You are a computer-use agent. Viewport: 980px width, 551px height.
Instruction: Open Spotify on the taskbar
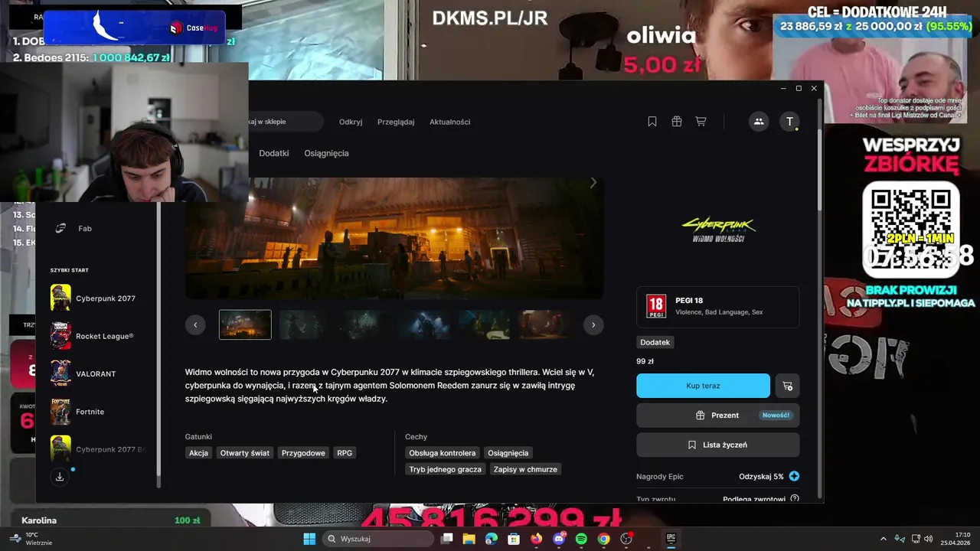point(581,539)
